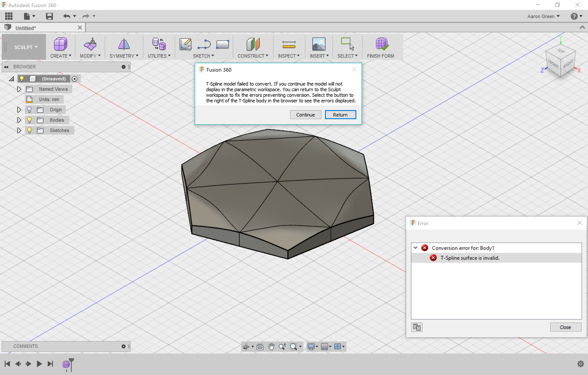Switch to the Untitled* document tab
Viewport: 588px width, 375px height.
(x=43, y=28)
